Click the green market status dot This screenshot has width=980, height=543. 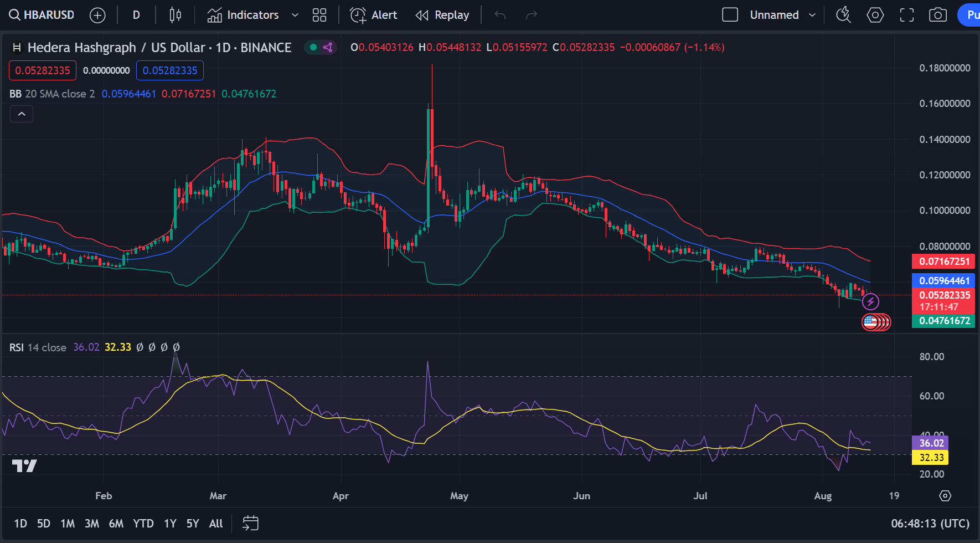313,47
